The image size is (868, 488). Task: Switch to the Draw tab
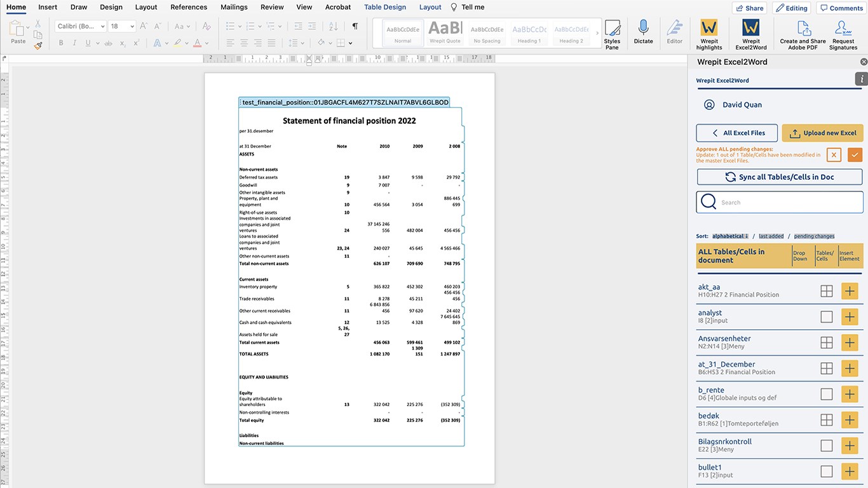click(79, 7)
